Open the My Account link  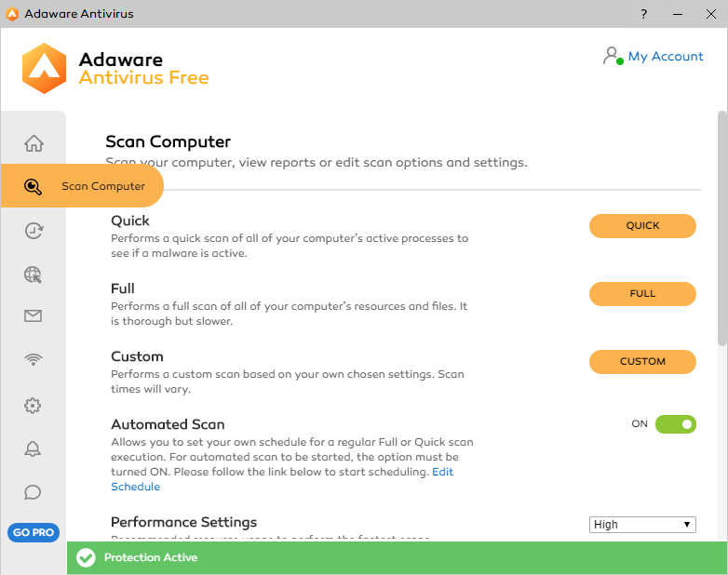pyautogui.click(x=665, y=57)
